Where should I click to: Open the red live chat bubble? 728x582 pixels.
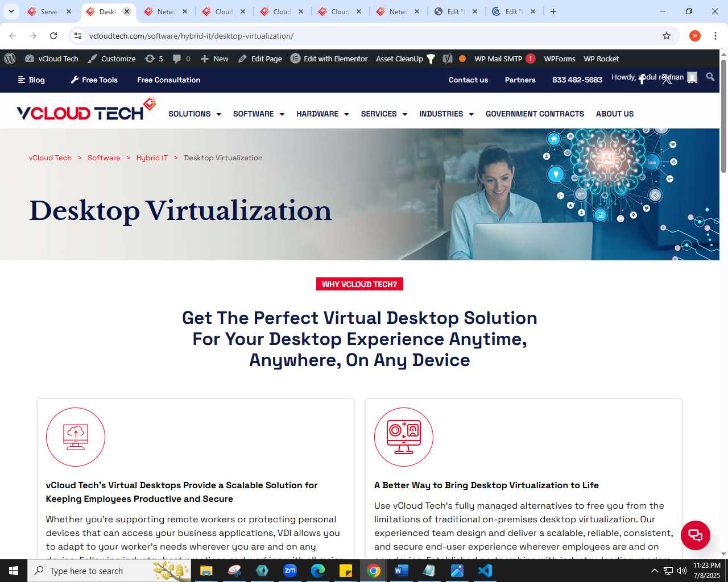pos(695,535)
